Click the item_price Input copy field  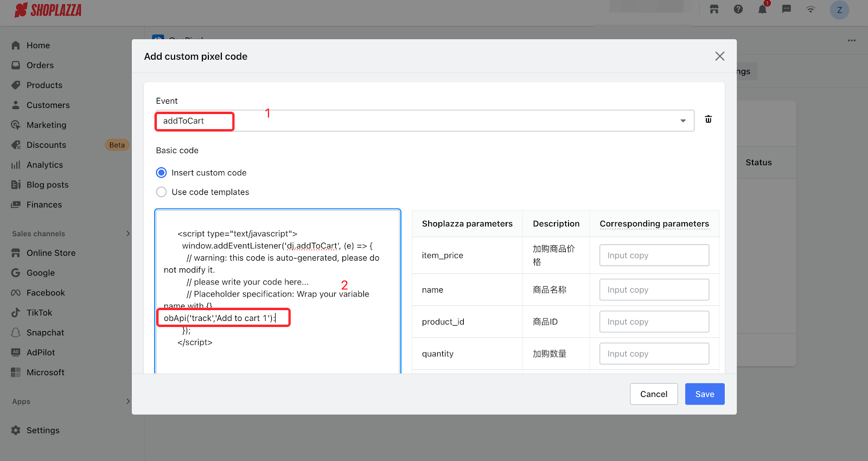click(x=654, y=255)
